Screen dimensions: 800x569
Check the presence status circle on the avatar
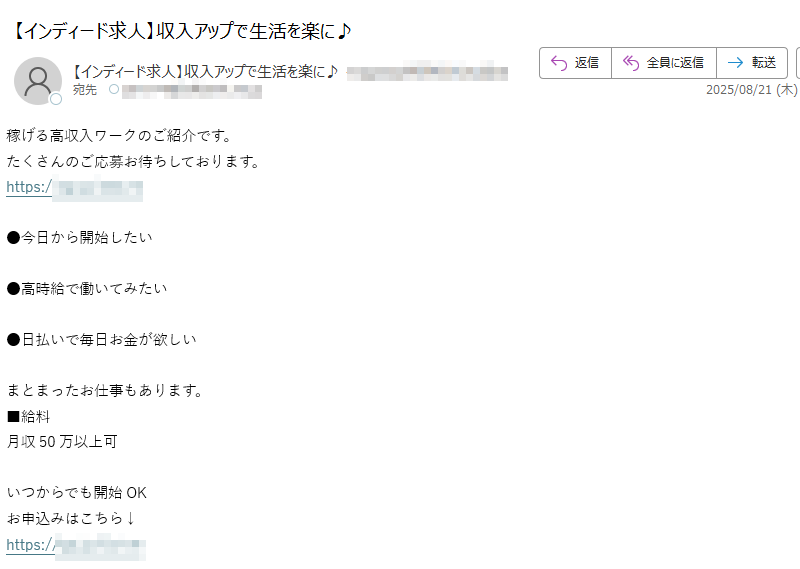coord(56,99)
